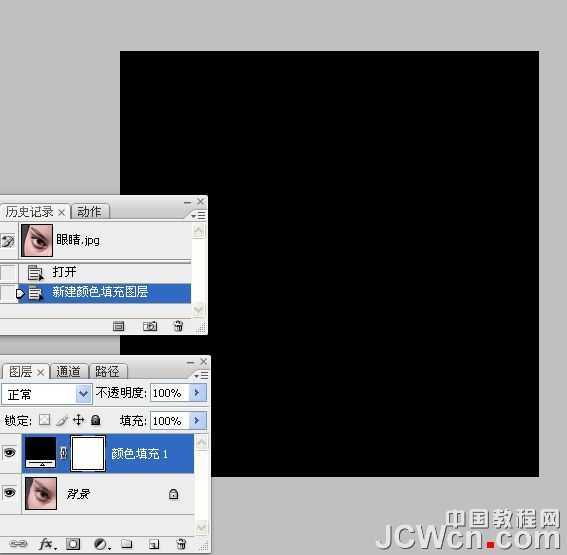Click link icon between fill and mask thumbnails
The width and height of the screenshot is (567, 555).
click(x=63, y=453)
